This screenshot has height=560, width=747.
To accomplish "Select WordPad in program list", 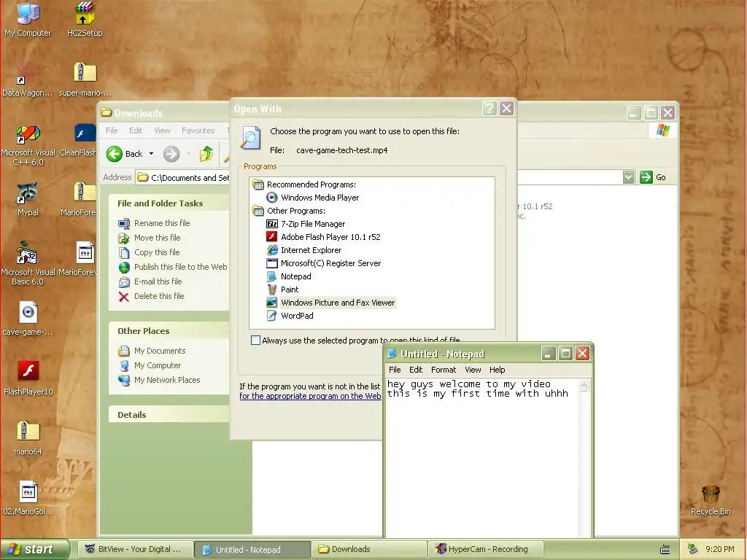I will point(290,315).
